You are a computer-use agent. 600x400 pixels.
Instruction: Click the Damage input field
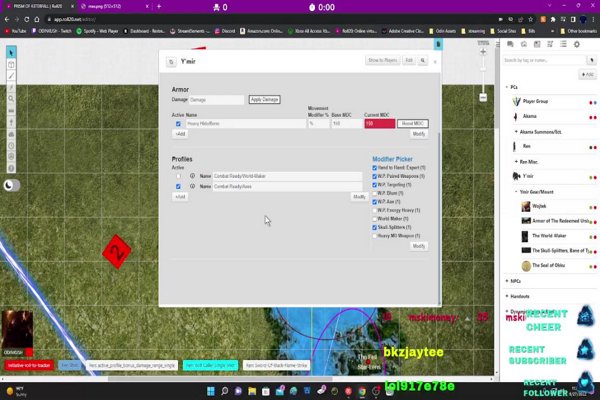[216, 100]
